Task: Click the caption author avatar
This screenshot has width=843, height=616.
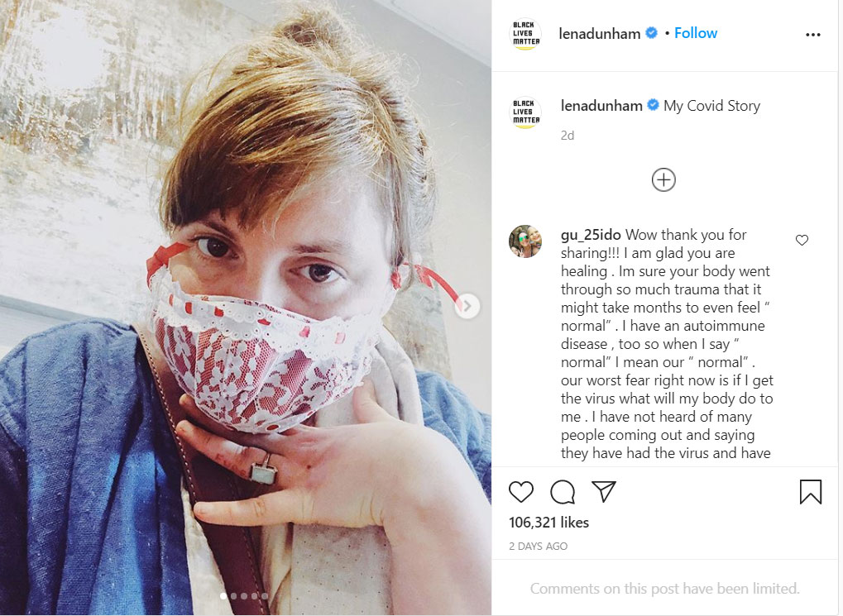Action: [x=525, y=112]
